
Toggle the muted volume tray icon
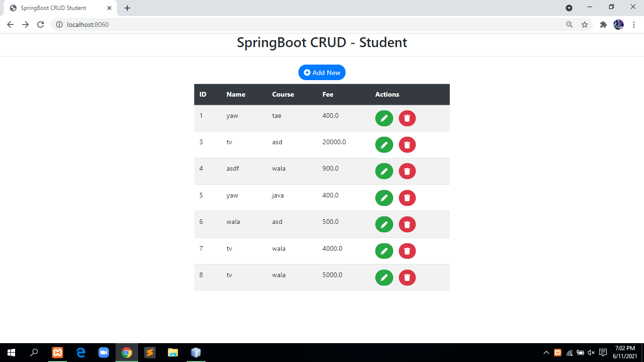(591, 353)
